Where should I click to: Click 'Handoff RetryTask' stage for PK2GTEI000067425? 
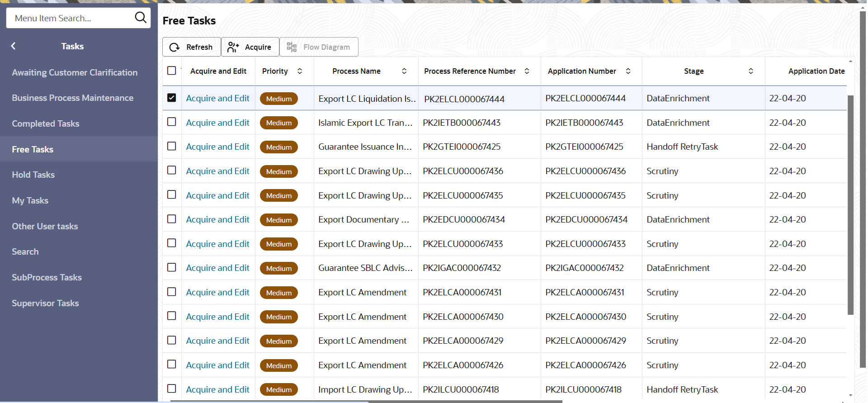point(682,147)
